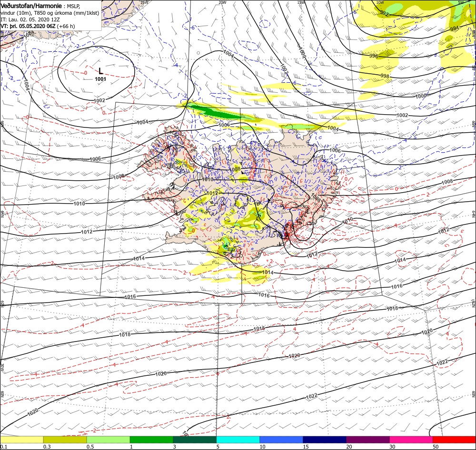Click the '20W' longitude label at the top
Image resolution: width=476 pixels, height=450 pixels.
[x=222, y=2]
